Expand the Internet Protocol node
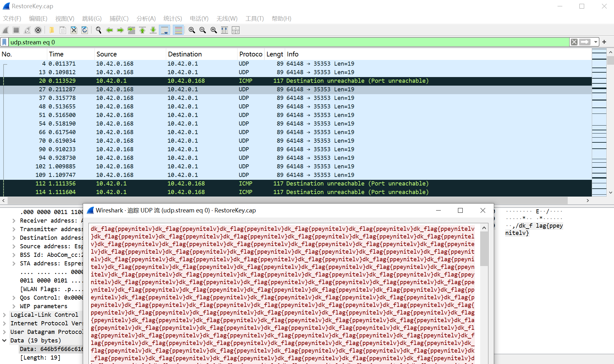The width and height of the screenshot is (614, 364). tap(4, 323)
